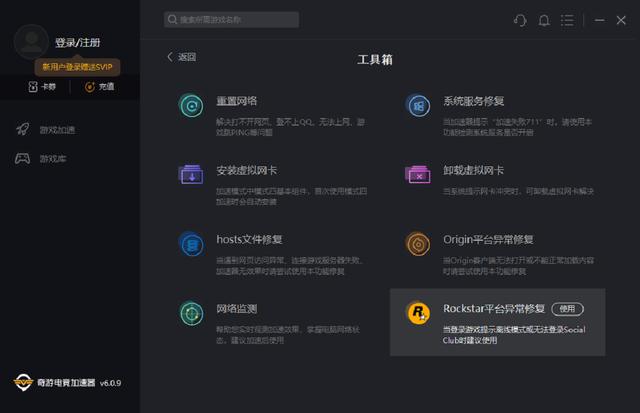Image resolution: width=640 pixels, height=413 pixels.
Task: Select the Rockstar平台异常修复 title text
Action: tap(494, 309)
